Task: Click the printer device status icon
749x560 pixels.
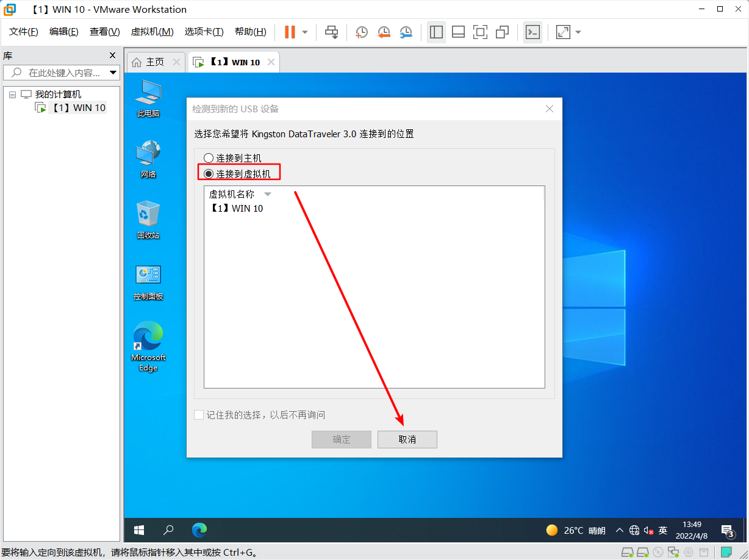Action: [704, 552]
